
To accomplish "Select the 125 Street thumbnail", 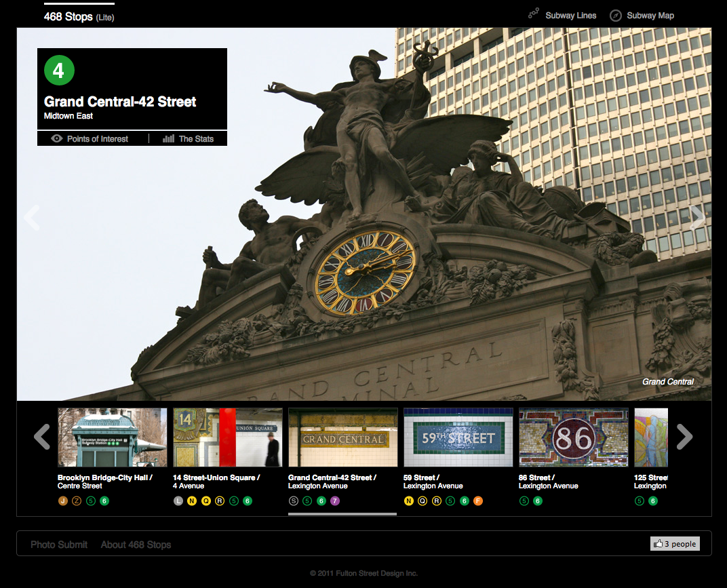I will pos(651,437).
